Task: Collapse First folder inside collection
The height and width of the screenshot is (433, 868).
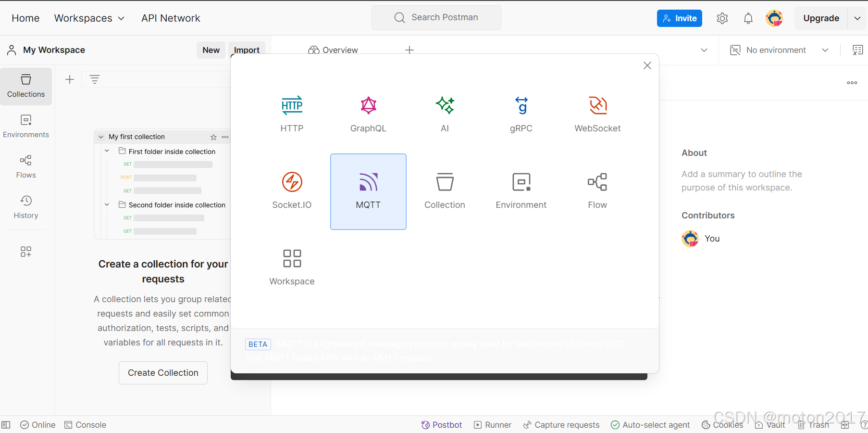Action: point(107,151)
